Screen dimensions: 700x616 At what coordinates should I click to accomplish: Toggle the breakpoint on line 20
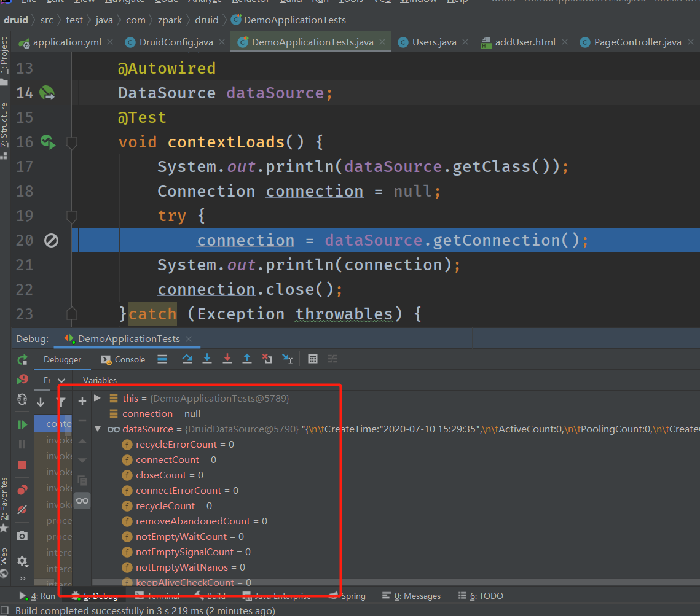pyautogui.click(x=52, y=240)
